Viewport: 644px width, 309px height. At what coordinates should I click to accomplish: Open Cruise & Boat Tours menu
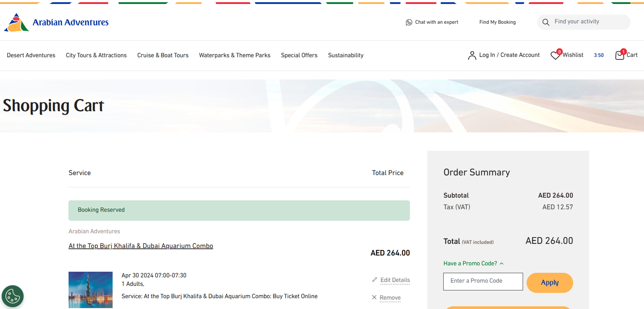click(x=163, y=55)
